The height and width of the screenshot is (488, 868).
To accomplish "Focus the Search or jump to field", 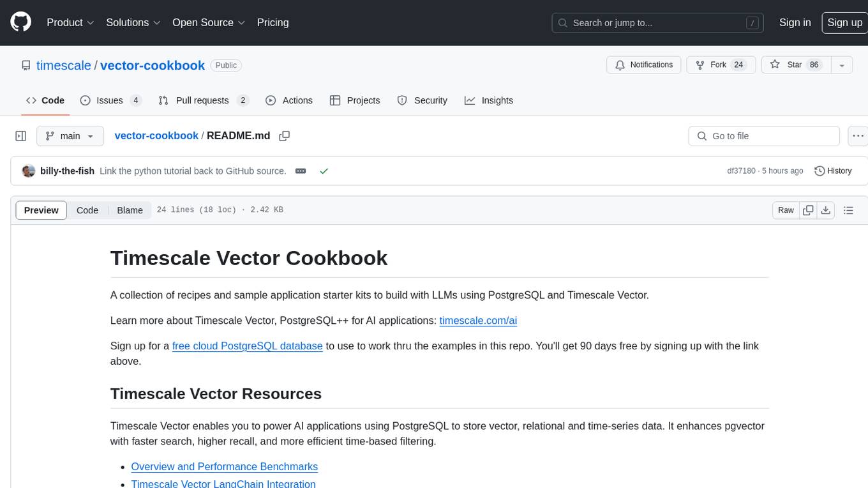I will click(x=657, y=22).
